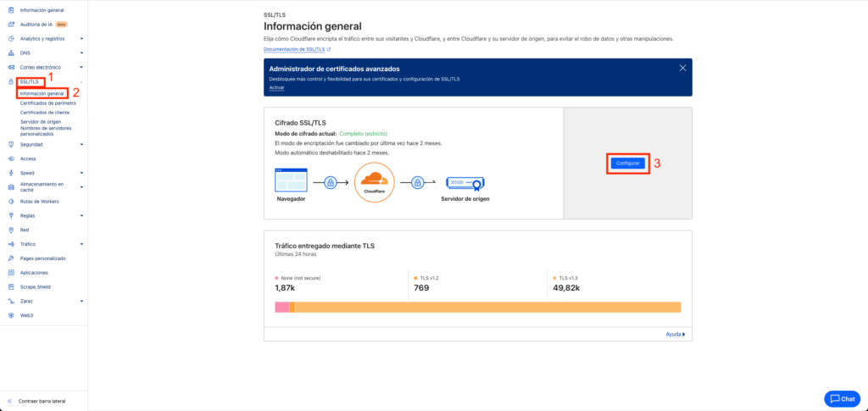
Task: Click the Pages personalizado wrench icon
Action: pyautogui.click(x=11, y=258)
